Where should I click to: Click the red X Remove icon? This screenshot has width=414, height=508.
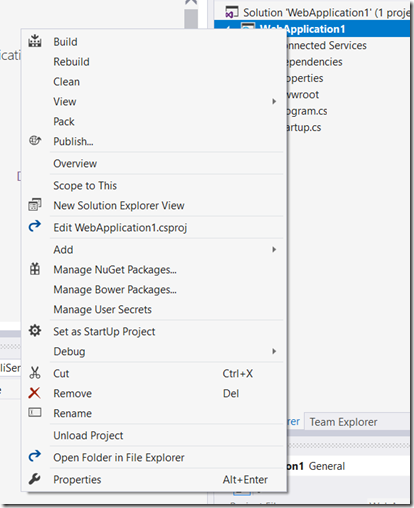click(x=35, y=393)
